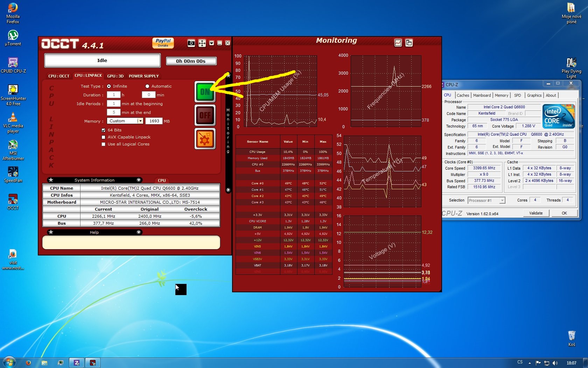Click the Monitoring copy windows icon
This screenshot has width=588, height=368.
[409, 43]
